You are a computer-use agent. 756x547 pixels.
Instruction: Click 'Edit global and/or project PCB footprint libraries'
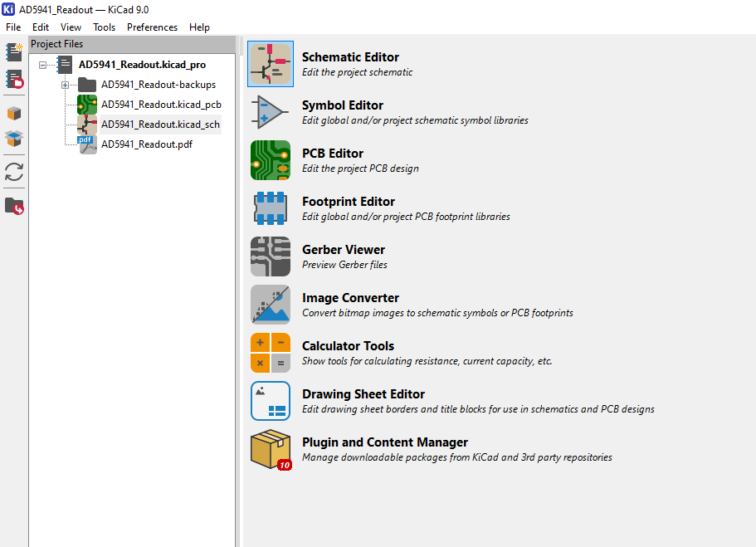pos(406,217)
